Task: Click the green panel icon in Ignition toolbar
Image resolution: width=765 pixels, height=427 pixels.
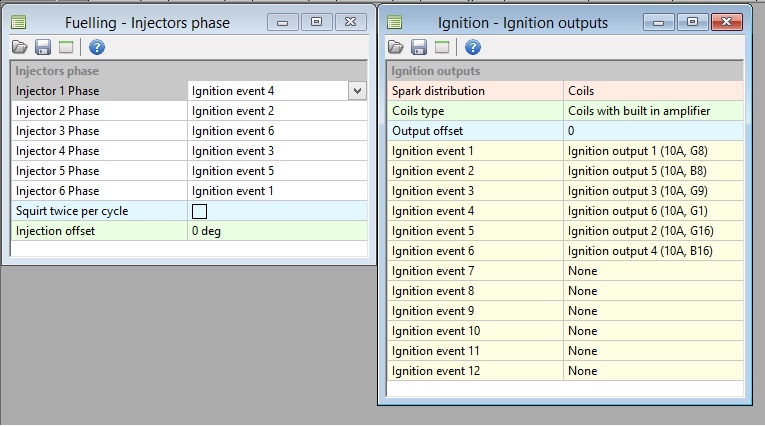Action: tap(441, 47)
